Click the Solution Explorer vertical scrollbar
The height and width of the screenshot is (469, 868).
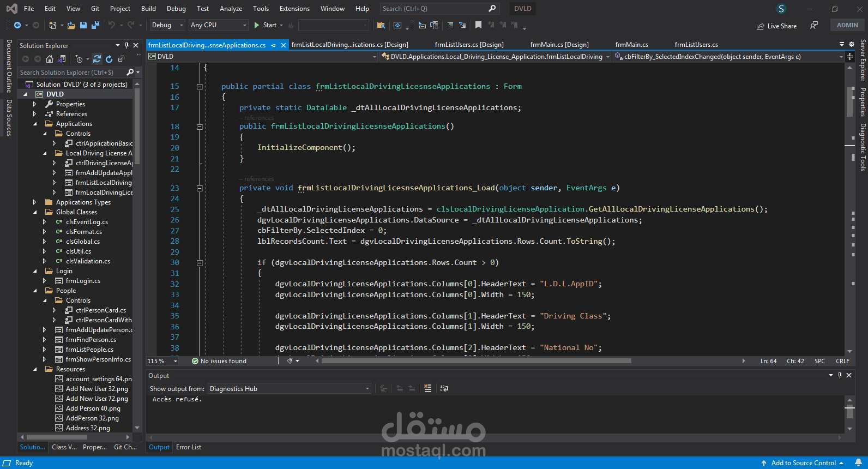(137, 125)
